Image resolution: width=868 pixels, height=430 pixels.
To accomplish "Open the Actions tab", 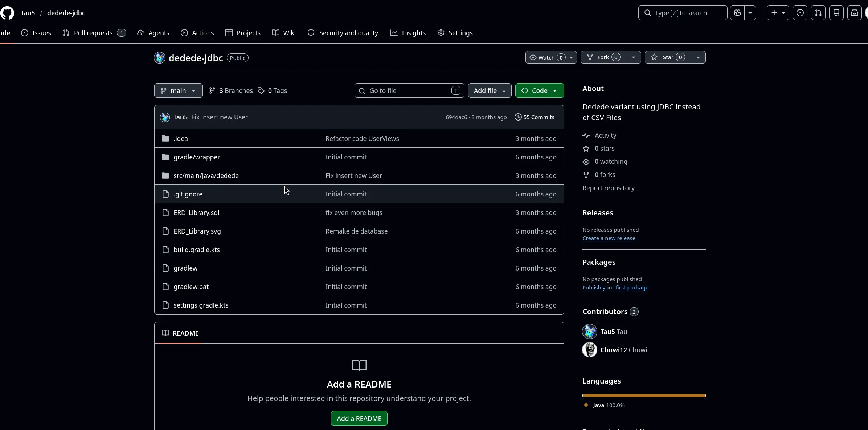I will (197, 33).
